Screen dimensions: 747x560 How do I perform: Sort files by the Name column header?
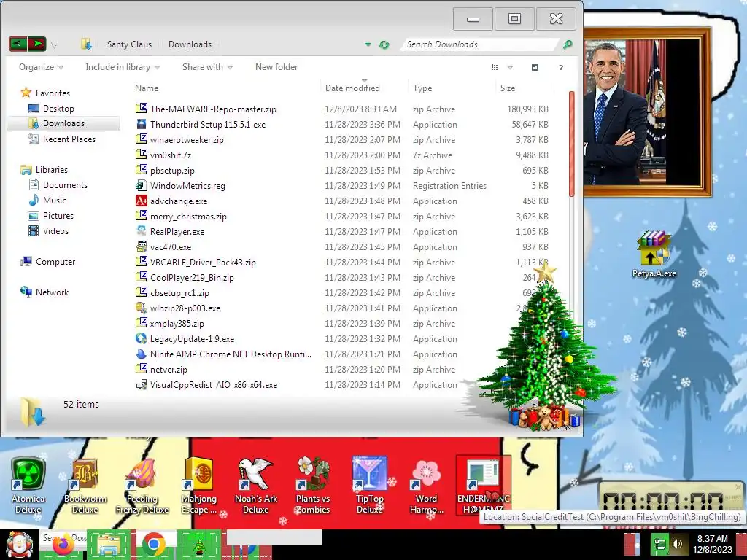pyautogui.click(x=146, y=88)
